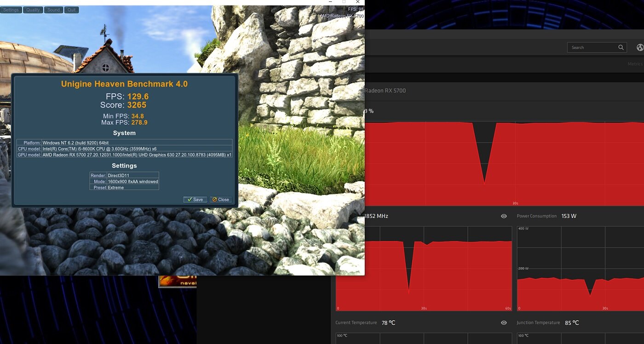Click the System heading in the results dialog
This screenshot has width=644, height=344.
124,133
